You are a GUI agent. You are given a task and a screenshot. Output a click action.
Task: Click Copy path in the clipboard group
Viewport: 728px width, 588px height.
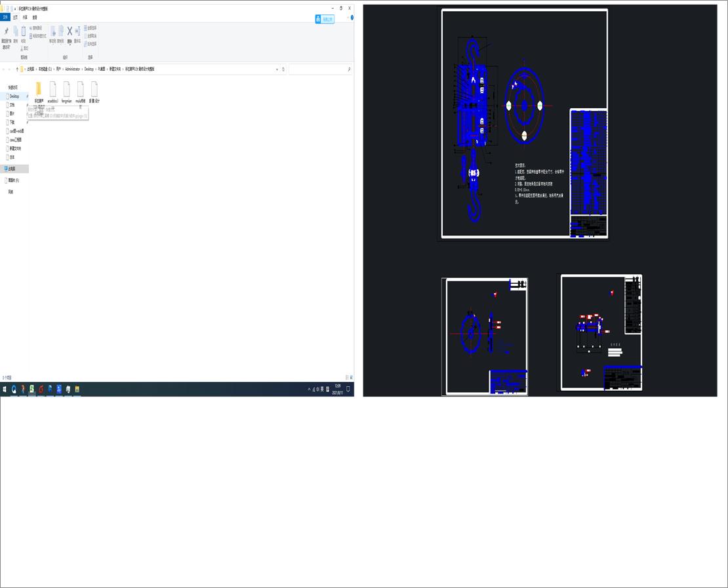(36, 28)
